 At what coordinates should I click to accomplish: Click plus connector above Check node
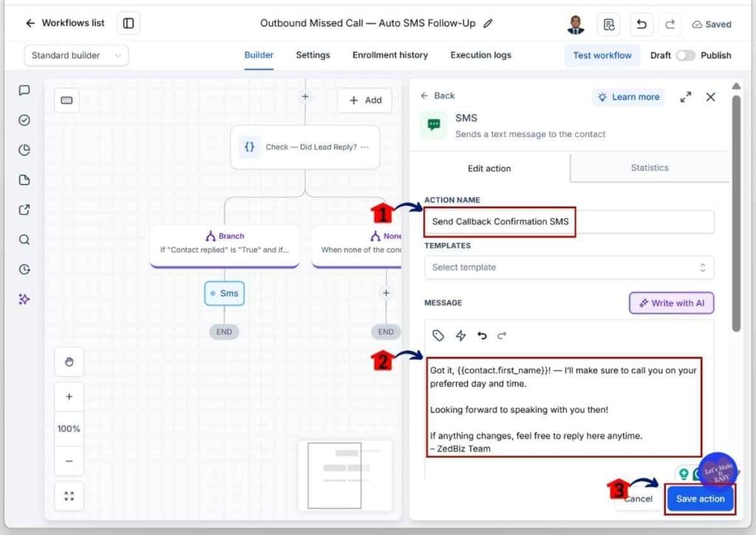(x=305, y=97)
